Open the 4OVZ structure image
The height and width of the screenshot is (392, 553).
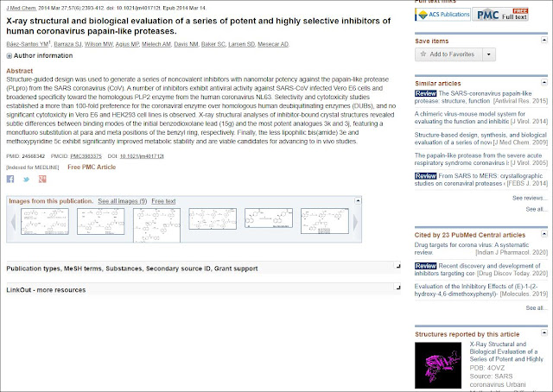point(438,365)
